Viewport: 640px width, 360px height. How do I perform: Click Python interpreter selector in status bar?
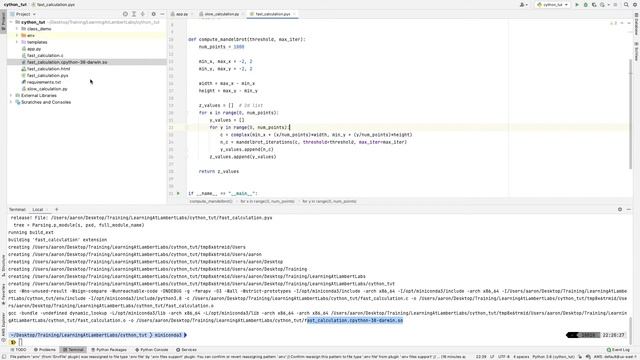(553, 357)
